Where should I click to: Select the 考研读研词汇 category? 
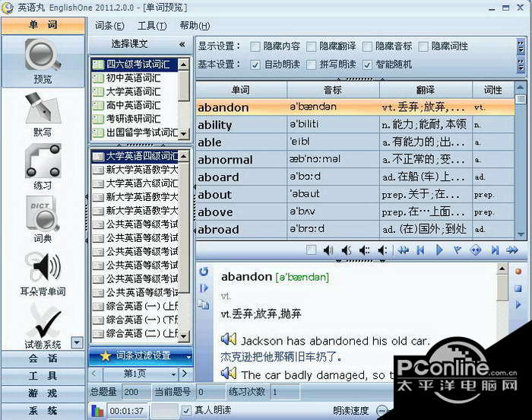pyautogui.click(x=135, y=119)
